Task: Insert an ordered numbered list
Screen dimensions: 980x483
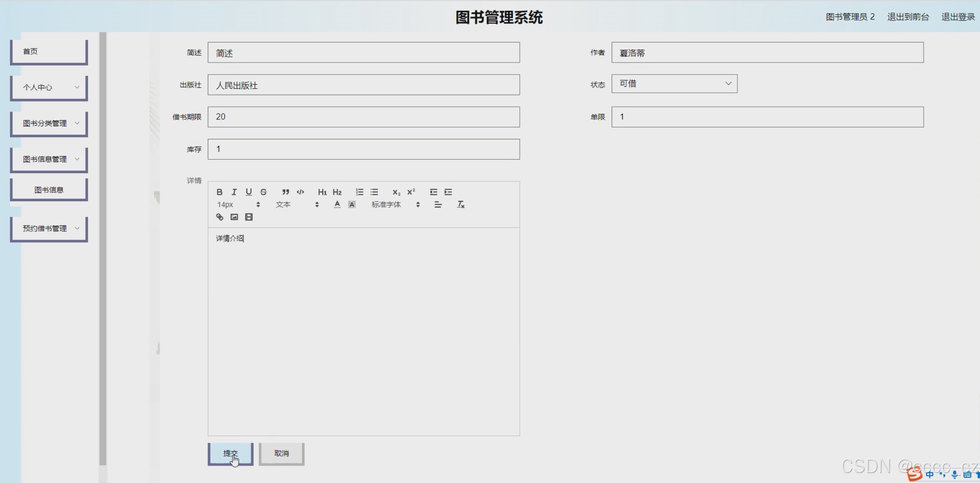Action: 360,192
